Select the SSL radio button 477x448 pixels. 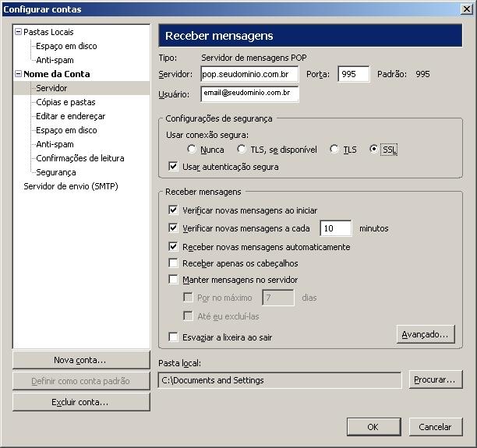[373, 149]
